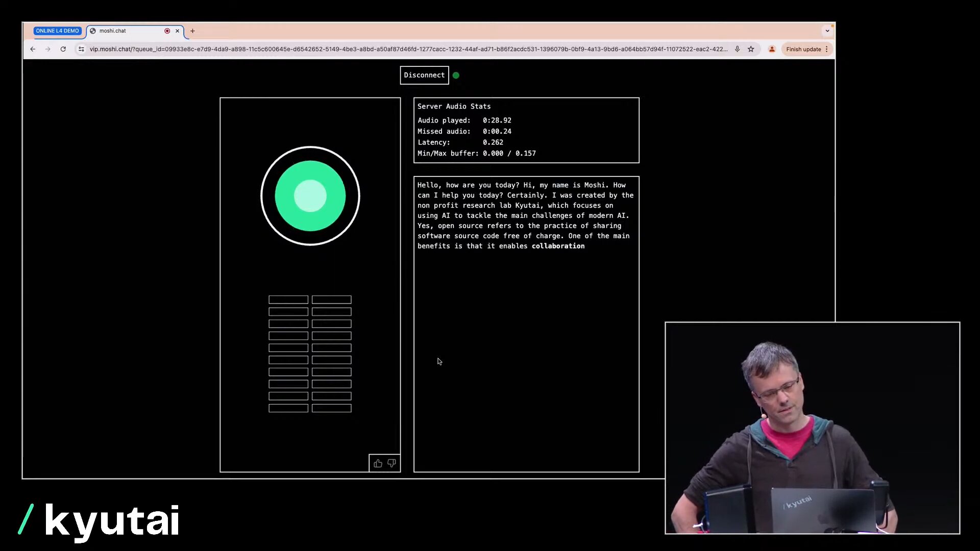The height and width of the screenshot is (551, 980).
Task: Close the moshi.chat tab
Action: pos(178,31)
